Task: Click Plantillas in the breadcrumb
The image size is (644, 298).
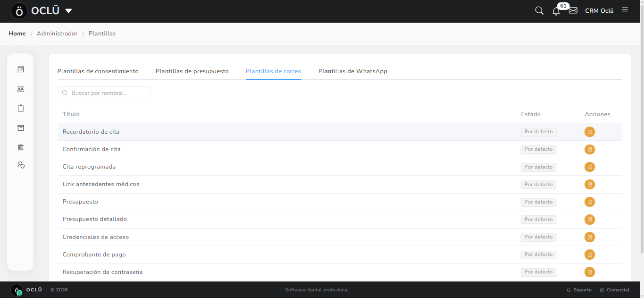Action: [x=102, y=34]
